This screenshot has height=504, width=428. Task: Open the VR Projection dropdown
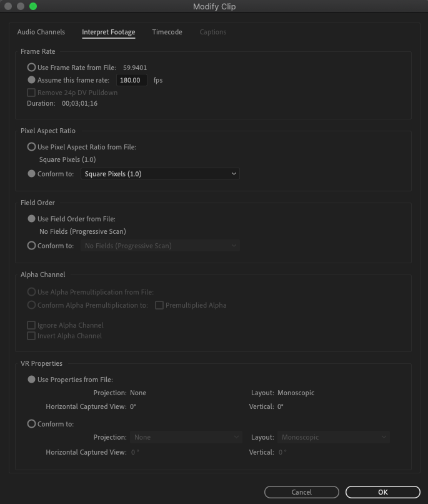[x=184, y=437]
